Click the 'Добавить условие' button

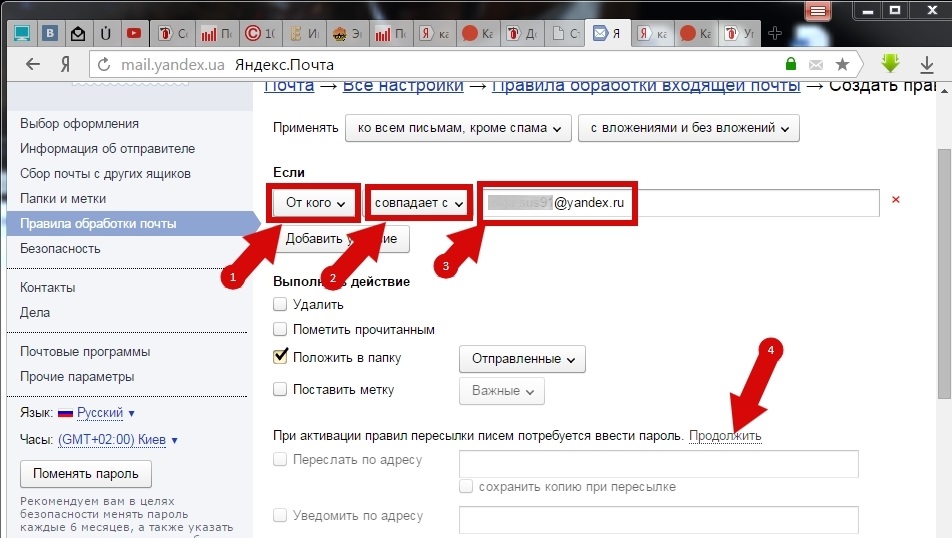[x=341, y=239]
